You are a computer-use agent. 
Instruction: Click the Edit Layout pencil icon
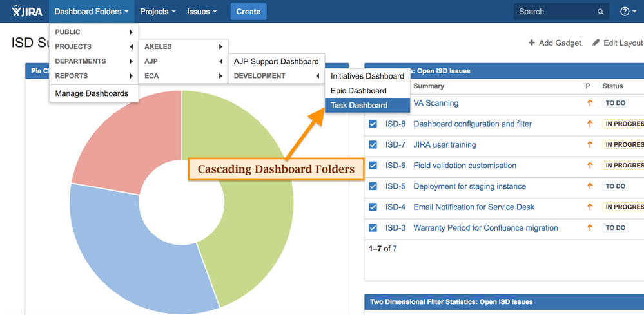(596, 43)
